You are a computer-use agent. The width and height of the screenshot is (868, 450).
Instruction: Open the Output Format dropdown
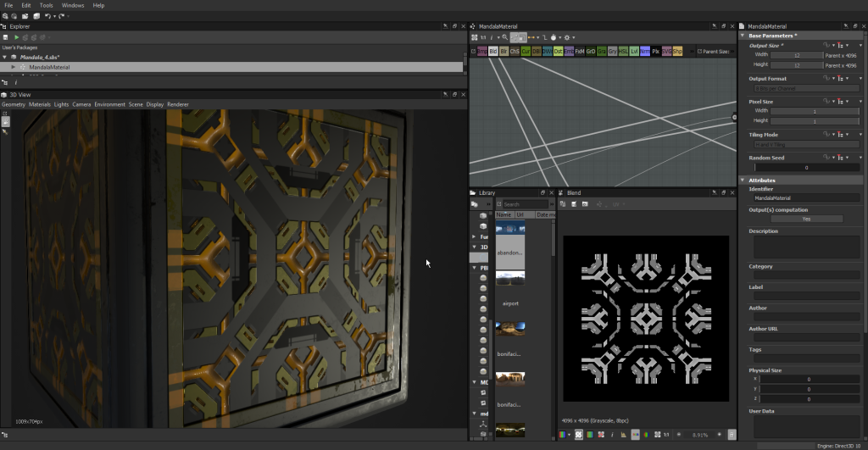click(x=807, y=89)
